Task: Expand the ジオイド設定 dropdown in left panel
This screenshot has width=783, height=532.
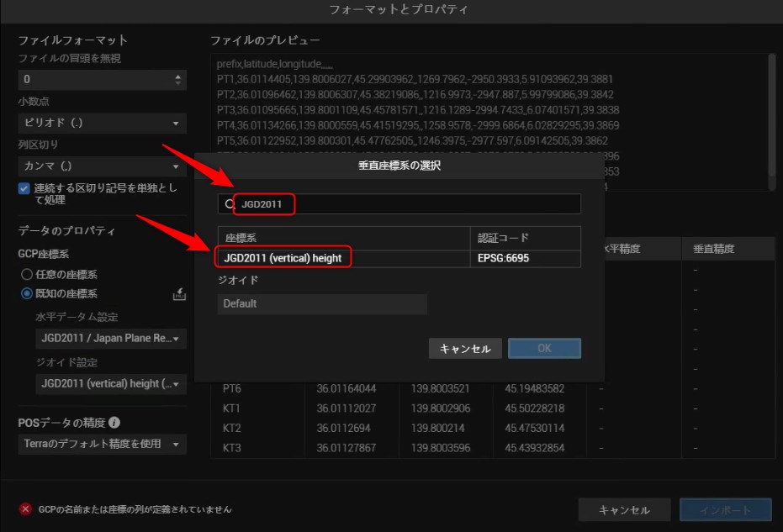Action: [110, 383]
